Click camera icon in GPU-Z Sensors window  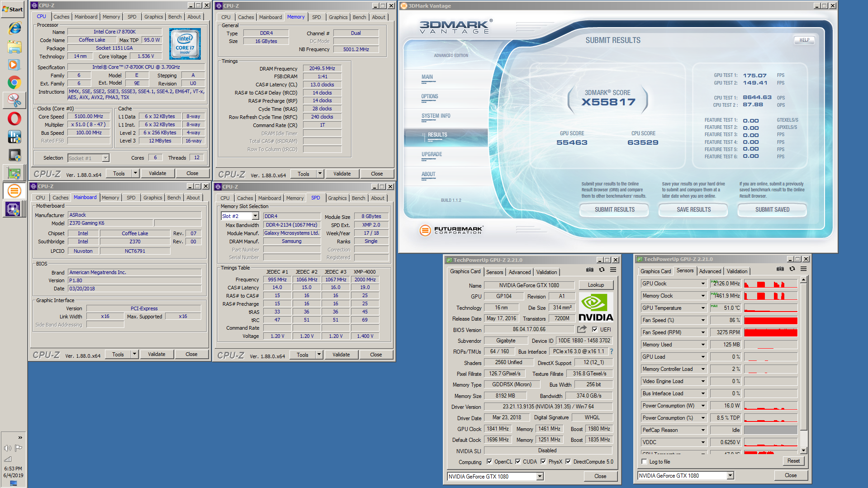click(x=780, y=269)
